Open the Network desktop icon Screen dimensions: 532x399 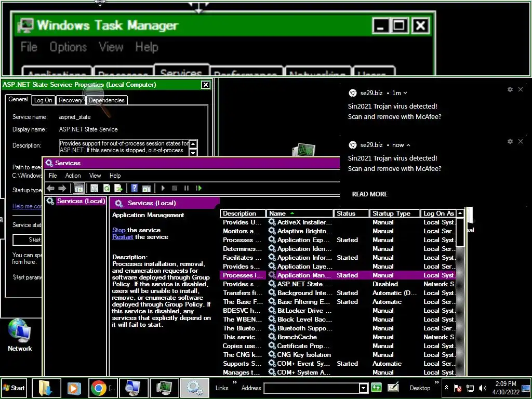click(x=20, y=335)
